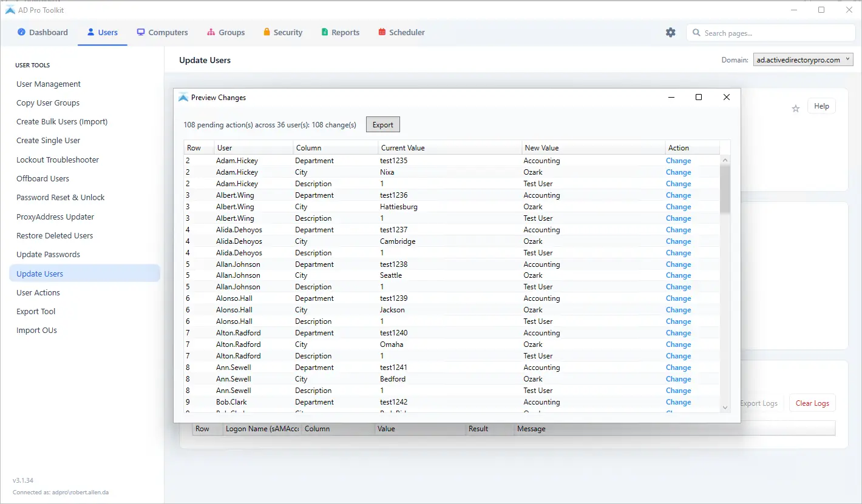Viewport: 862px width, 504px height.
Task: Click the Clear Logs button
Action: 812,403
